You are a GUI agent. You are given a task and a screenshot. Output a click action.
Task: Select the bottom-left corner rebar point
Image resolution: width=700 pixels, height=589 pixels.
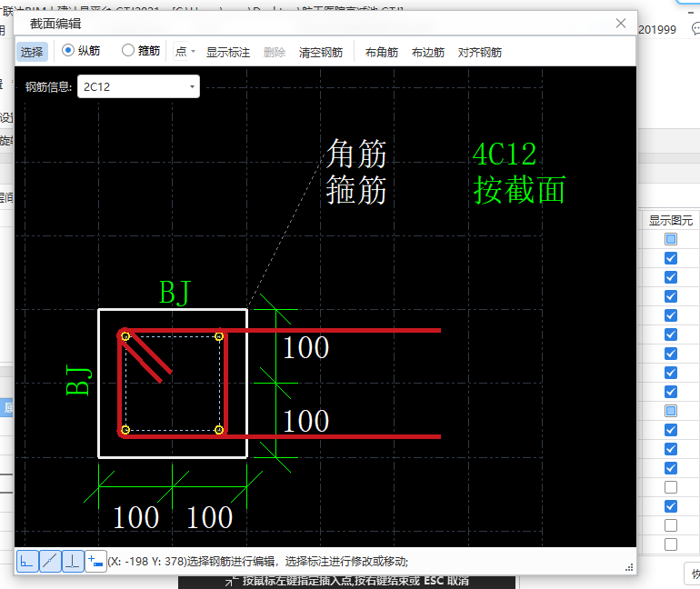pyautogui.click(x=125, y=430)
